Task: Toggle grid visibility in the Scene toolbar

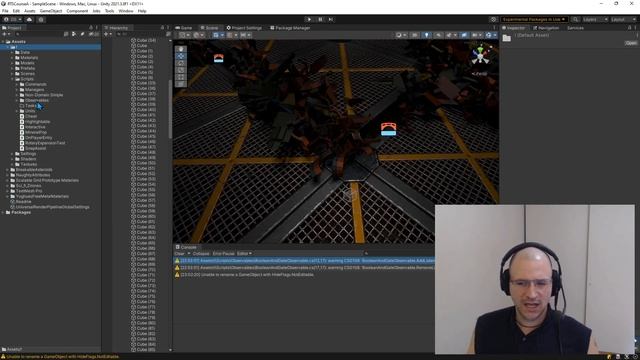Action: coord(218,35)
